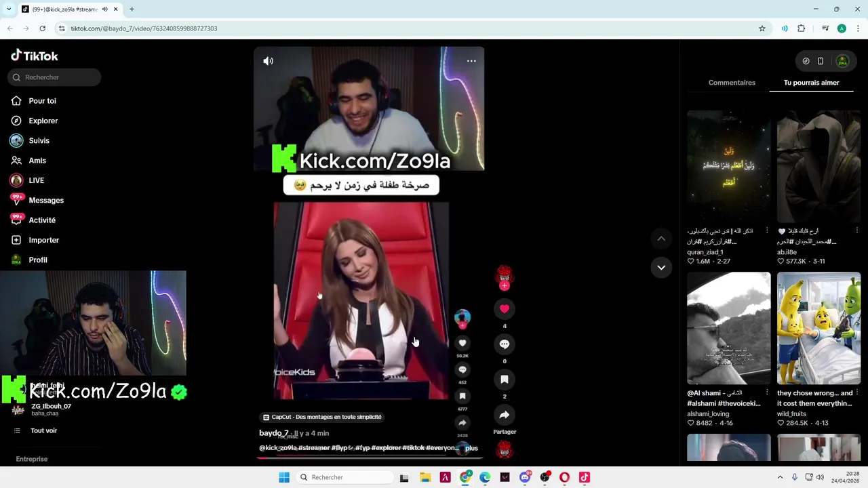Viewport: 868px width, 488px height.
Task: Open Windows Start menu
Action: pos(284,477)
